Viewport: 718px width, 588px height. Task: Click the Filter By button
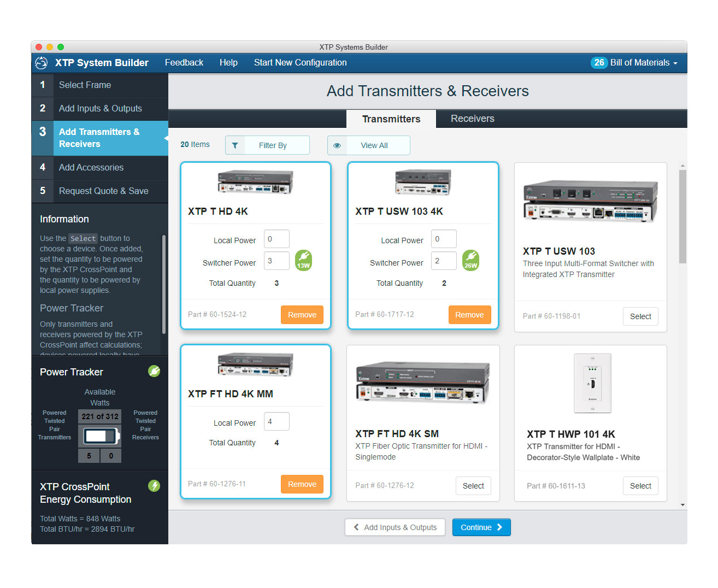point(267,145)
